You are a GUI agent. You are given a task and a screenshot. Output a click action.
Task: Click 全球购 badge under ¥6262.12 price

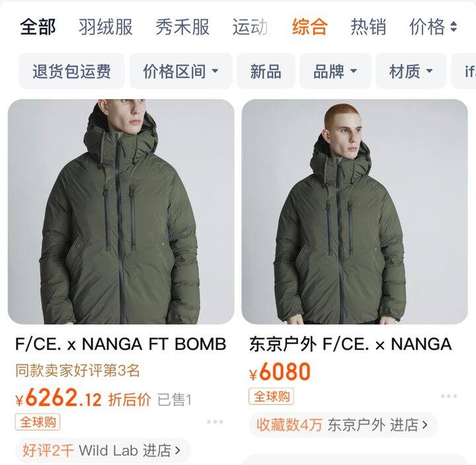point(38,422)
